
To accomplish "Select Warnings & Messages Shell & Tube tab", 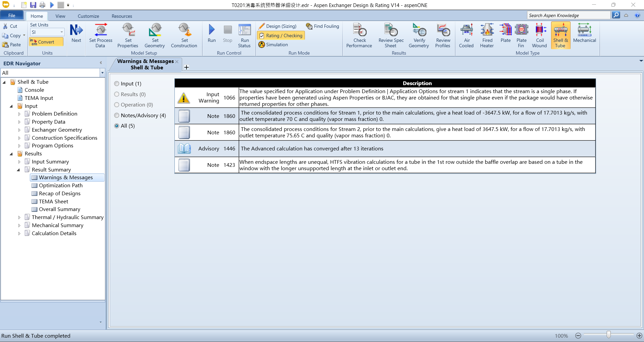I will (146, 64).
